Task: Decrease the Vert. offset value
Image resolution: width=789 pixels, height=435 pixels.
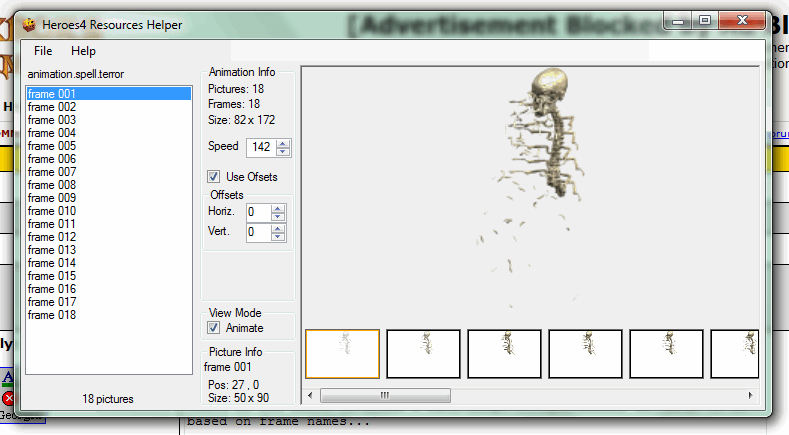Action: point(278,237)
